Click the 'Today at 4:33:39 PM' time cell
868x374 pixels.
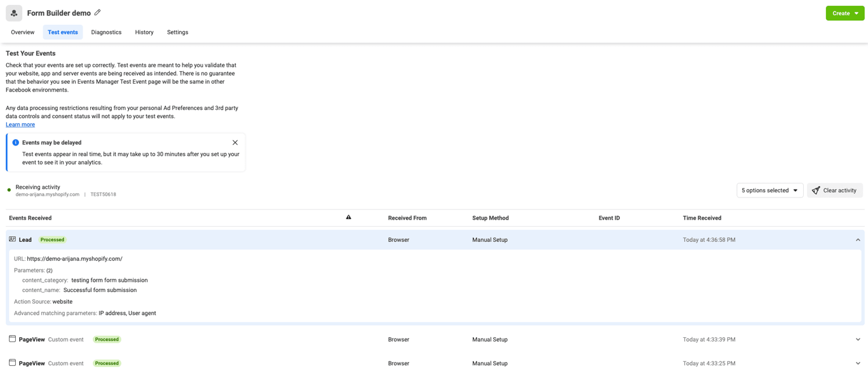point(709,340)
